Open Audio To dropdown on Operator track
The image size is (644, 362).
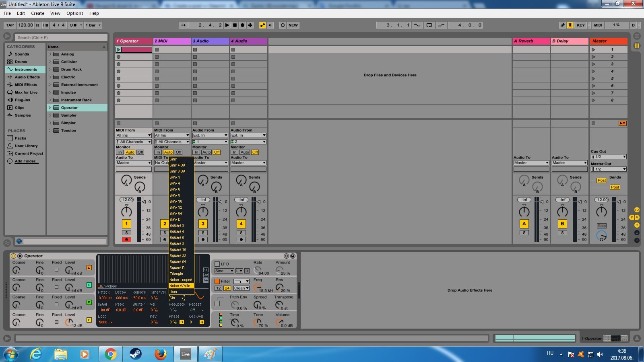pyautogui.click(x=134, y=163)
